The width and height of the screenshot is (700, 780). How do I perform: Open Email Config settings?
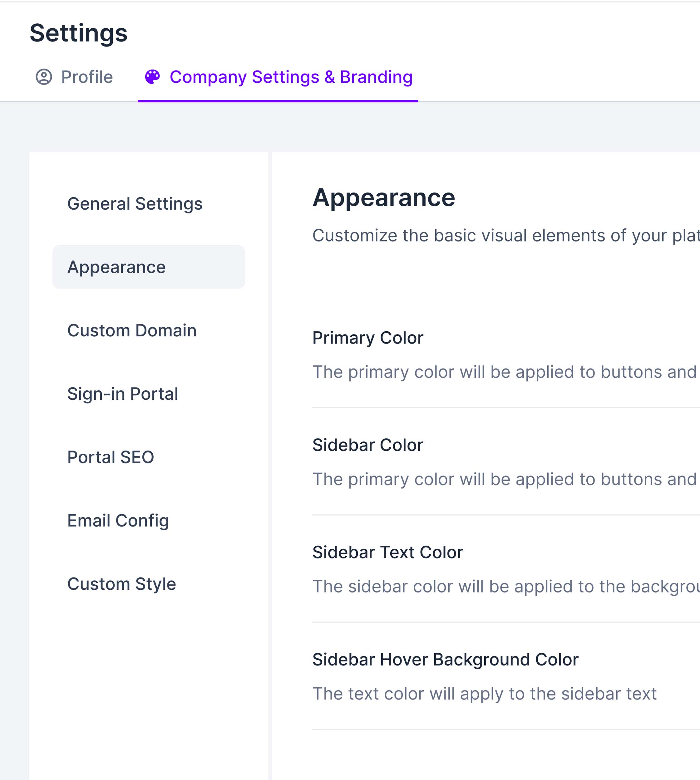tap(118, 521)
